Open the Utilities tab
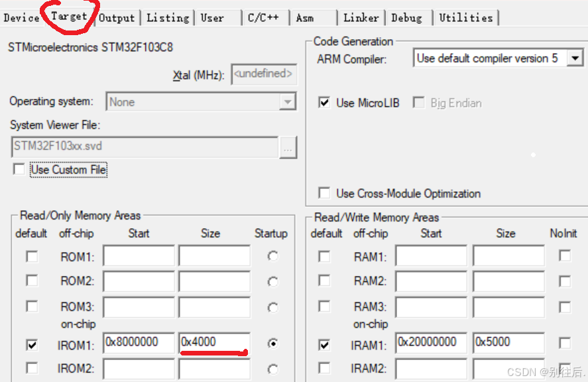 [465, 18]
